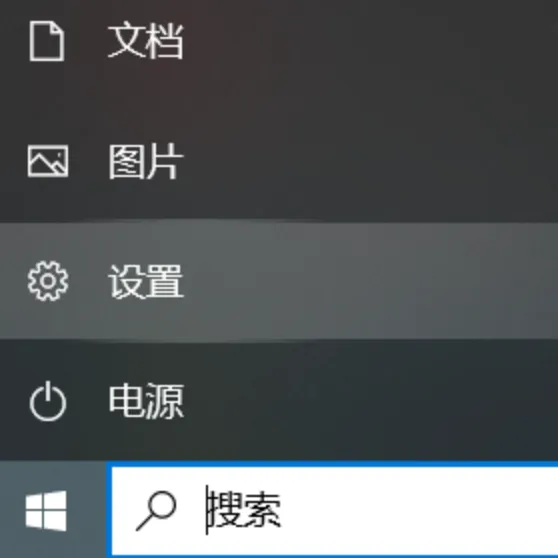Image resolution: width=558 pixels, height=558 pixels.
Task: Open the 文档 menu entry label
Action: [146, 41]
